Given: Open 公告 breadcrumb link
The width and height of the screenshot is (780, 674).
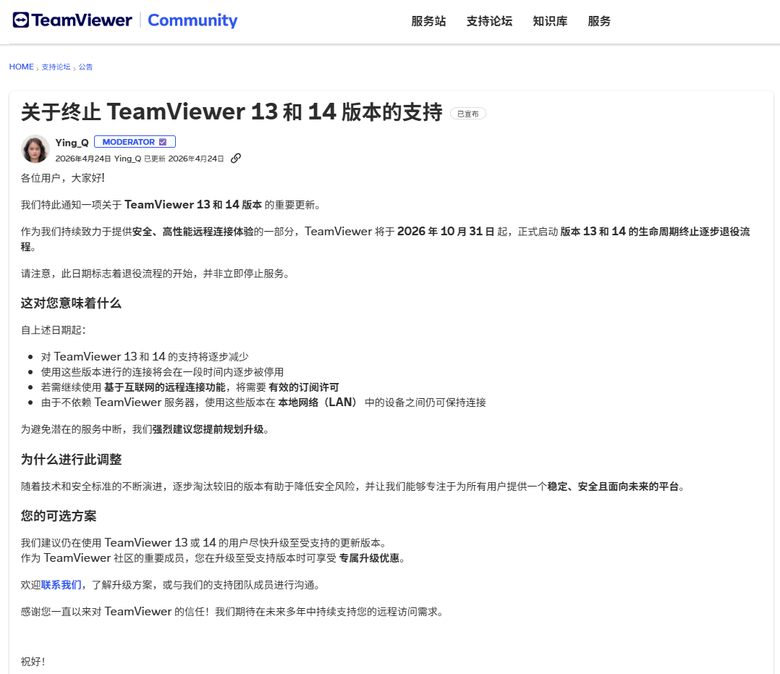Looking at the screenshot, I should 86,67.
